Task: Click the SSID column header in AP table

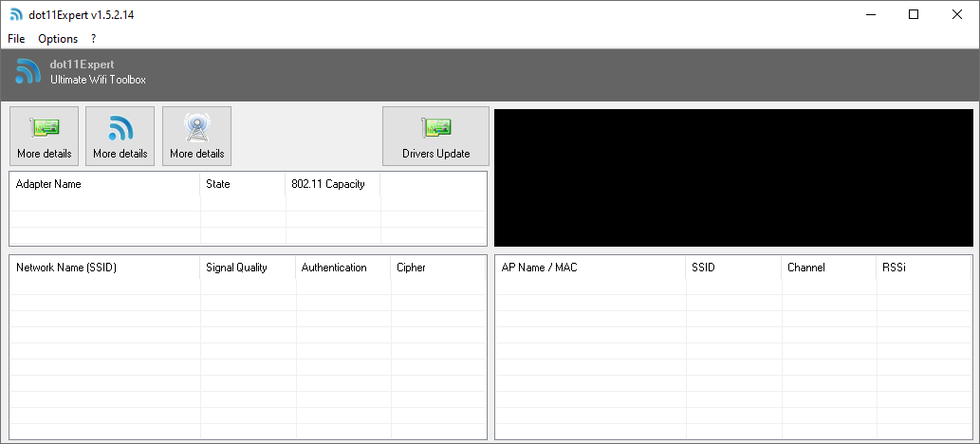Action: tap(733, 268)
